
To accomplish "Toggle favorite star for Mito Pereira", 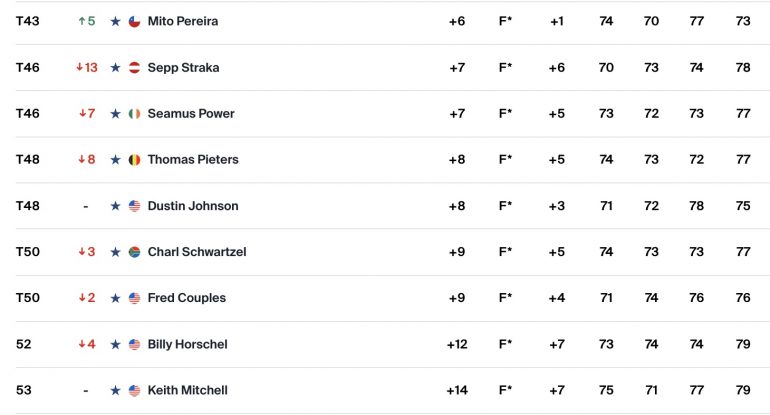I will click(x=115, y=21).
